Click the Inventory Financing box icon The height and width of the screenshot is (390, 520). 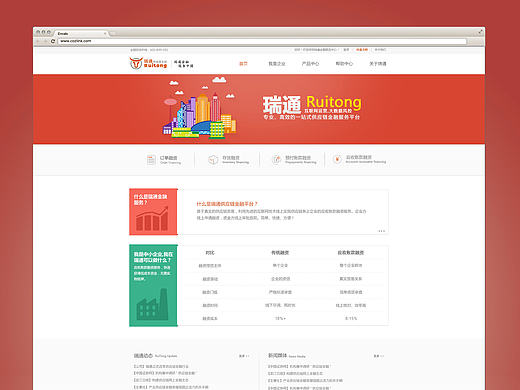(213, 160)
